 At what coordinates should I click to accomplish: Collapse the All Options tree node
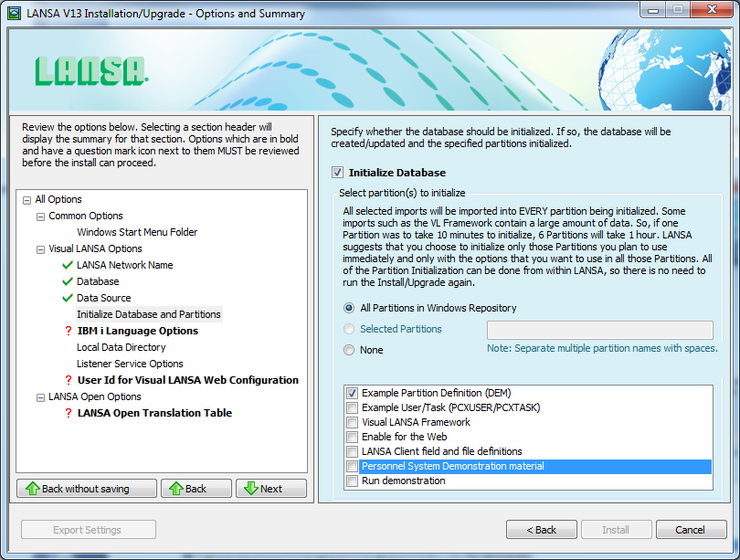tap(26, 200)
